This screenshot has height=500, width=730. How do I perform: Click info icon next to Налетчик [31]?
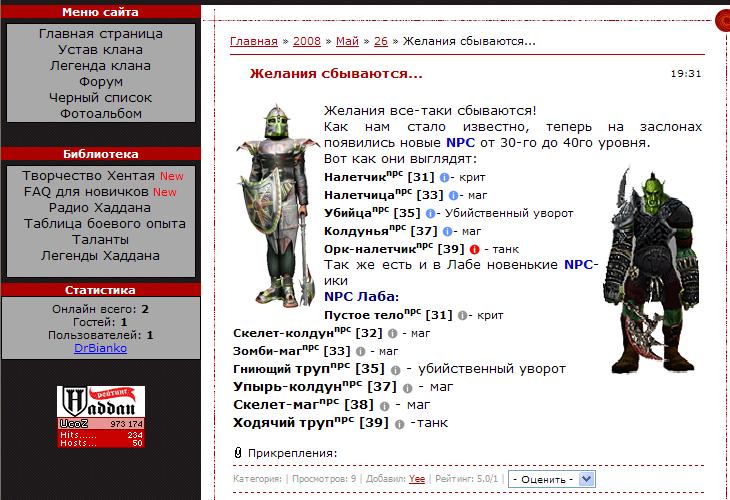444,177
